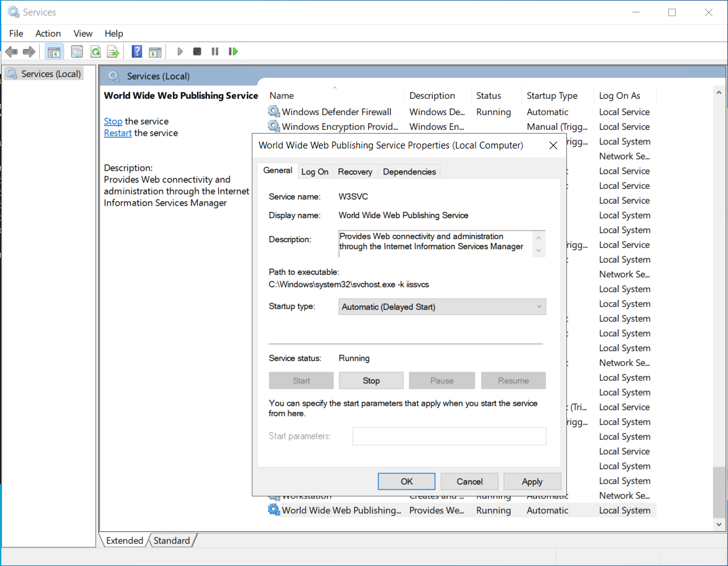Click the Stop the service link
This screenshot has height=566, width=728.
click(113, 121)
